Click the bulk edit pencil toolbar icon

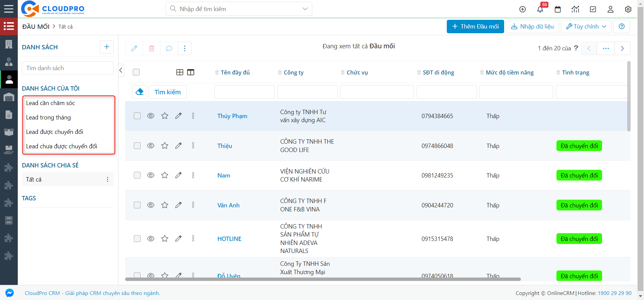134,48
